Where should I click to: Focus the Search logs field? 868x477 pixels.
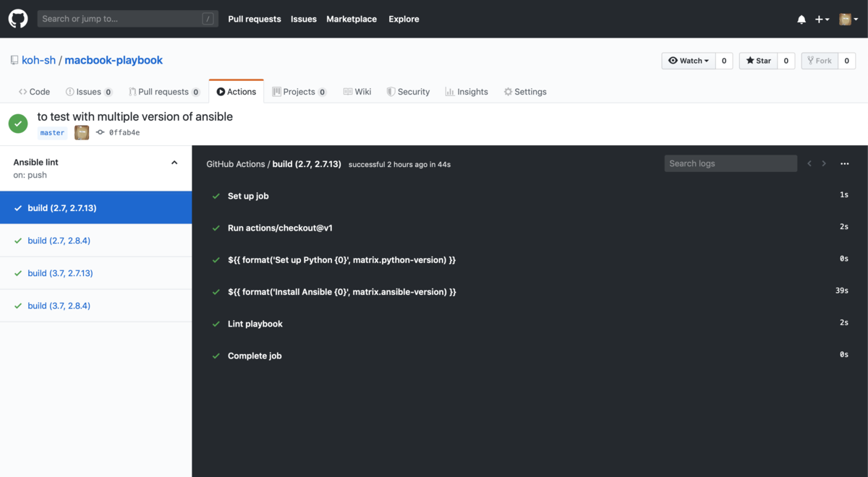(731, 163)
